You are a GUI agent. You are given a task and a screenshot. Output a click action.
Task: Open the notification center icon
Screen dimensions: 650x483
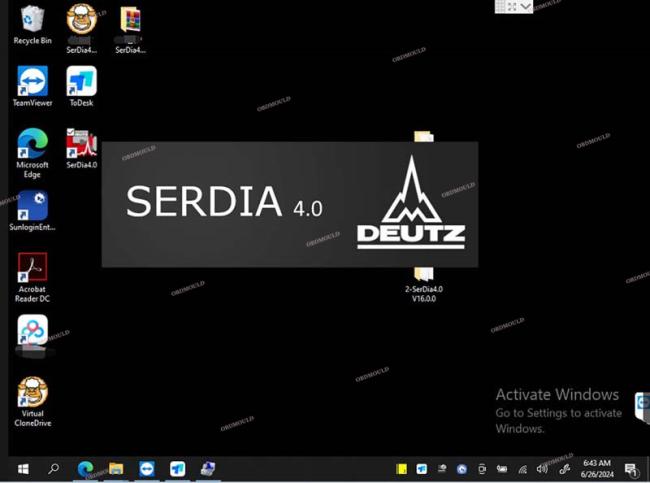[x=631, y=468]
